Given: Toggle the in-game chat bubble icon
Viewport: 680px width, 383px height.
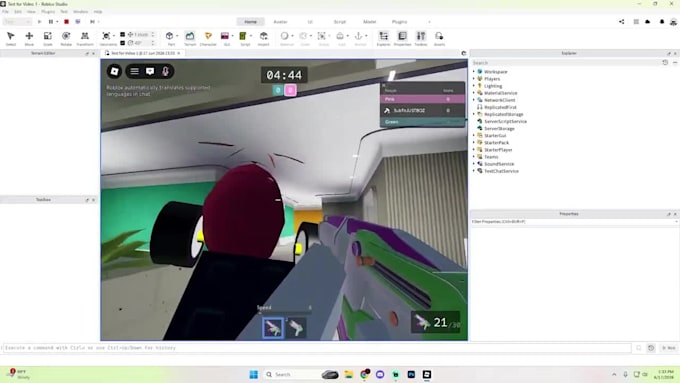Looking at the screenshot, I should [x=150, y=71].
